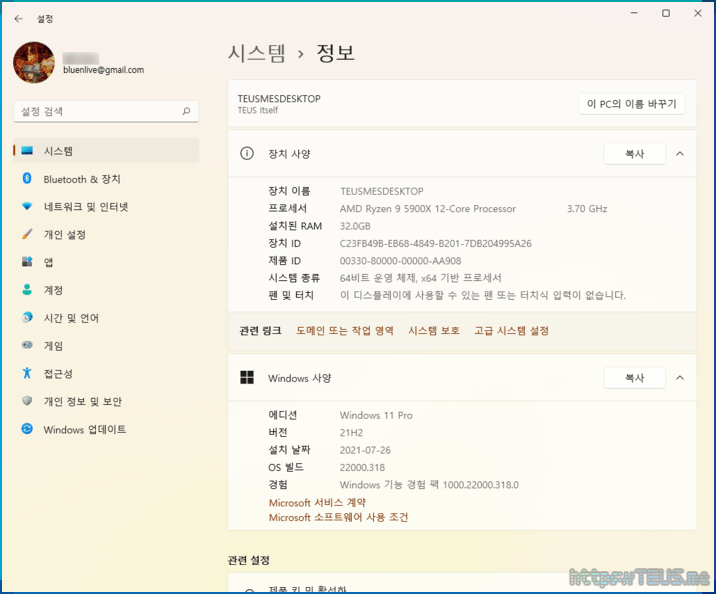Click the 제품 ID value 00330-80000

(x=400, y=261)
